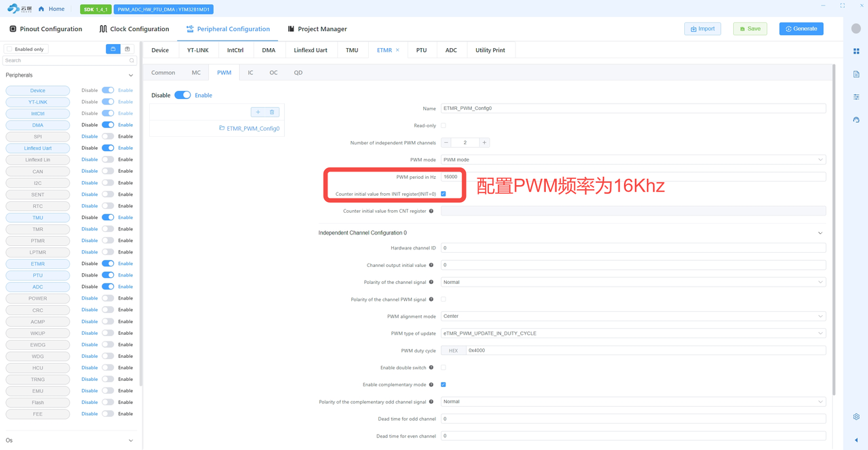Toggle the Enabled only checkbox
The width and height of the screenshot is (868, 450).
click(x=9, y=49)
